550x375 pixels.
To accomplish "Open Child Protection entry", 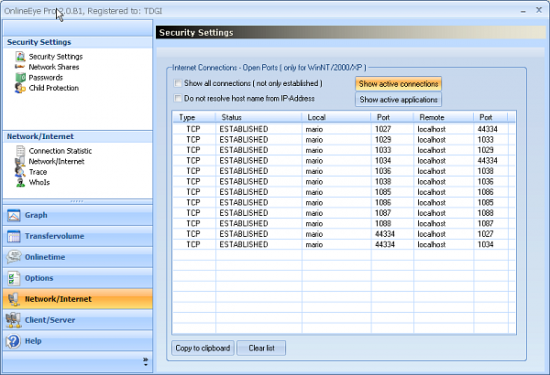I will [x=54, y=88].
